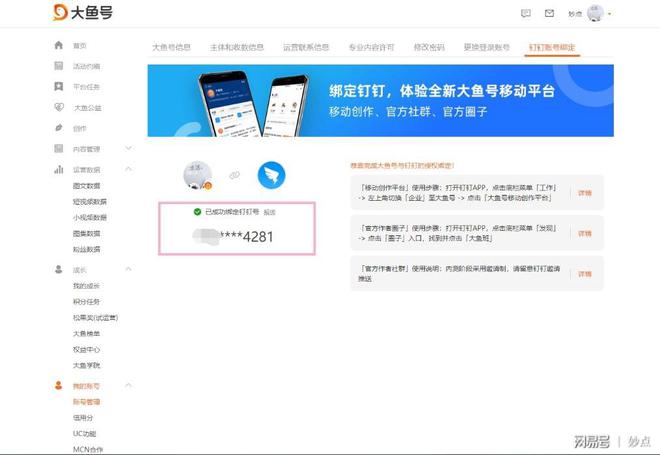Click the user avatar in the header
The width and height of the screenshot is (660, 455).
click(x=595, y=13)
